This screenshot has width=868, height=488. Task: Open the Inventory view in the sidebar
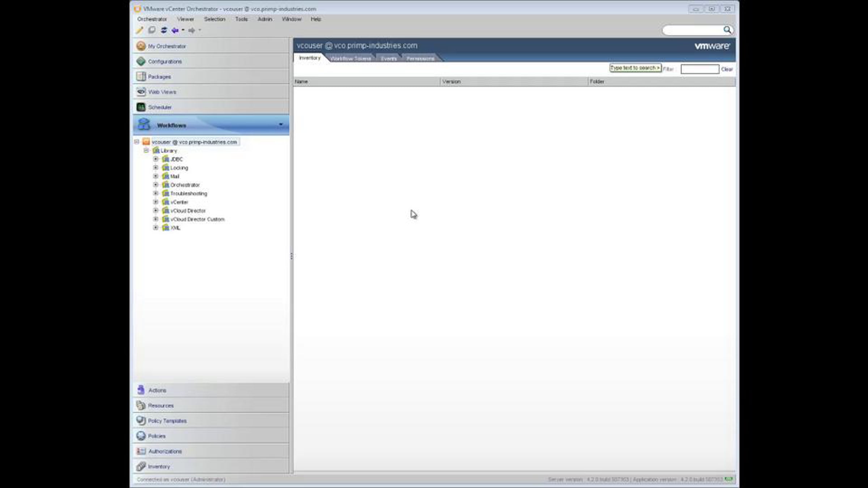click(211, 466)
